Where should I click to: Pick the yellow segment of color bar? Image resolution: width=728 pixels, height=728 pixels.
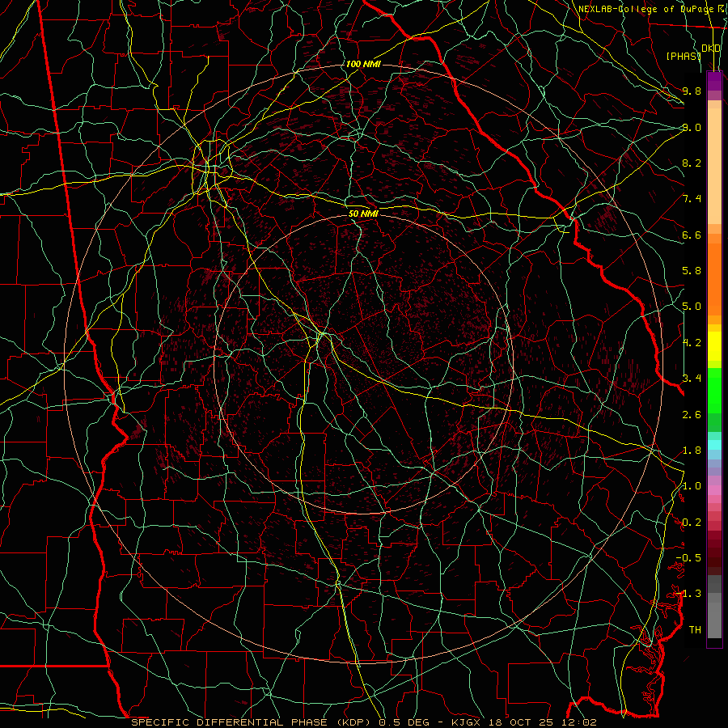[714, 346]
